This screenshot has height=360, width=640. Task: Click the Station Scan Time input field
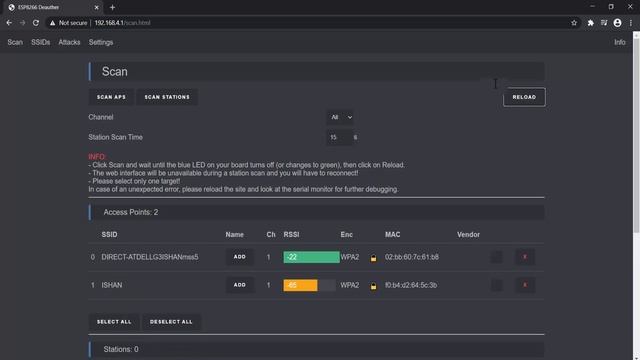click(339, 138)
